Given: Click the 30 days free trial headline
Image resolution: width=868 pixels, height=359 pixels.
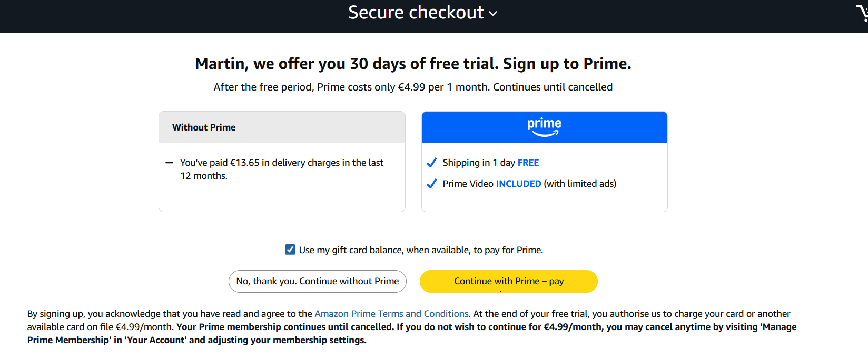Looking at the screenshot, I should tap(413, 64).
